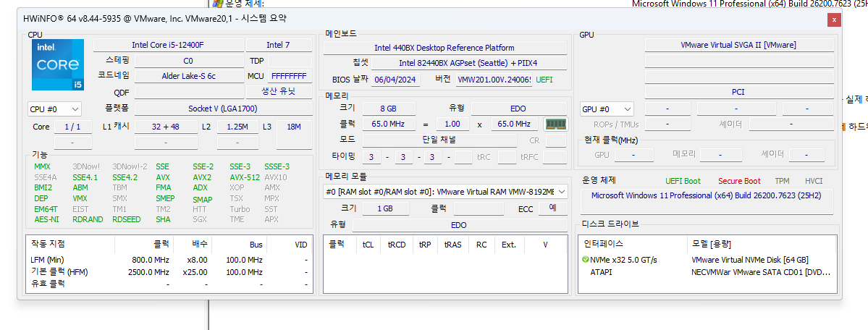The image size is (868, 330).
Task: Click the greyed-out SGX feature flag
Action: (200, 219)
